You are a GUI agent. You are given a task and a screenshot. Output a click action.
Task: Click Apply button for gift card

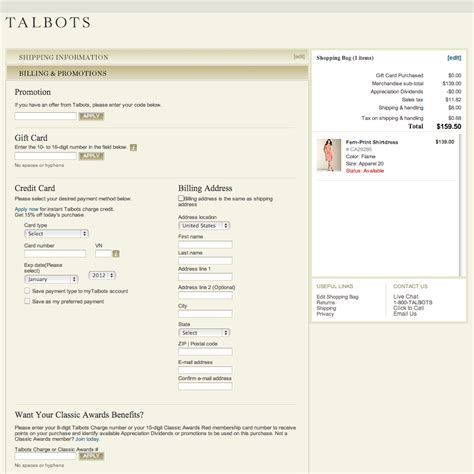point(91,156)
